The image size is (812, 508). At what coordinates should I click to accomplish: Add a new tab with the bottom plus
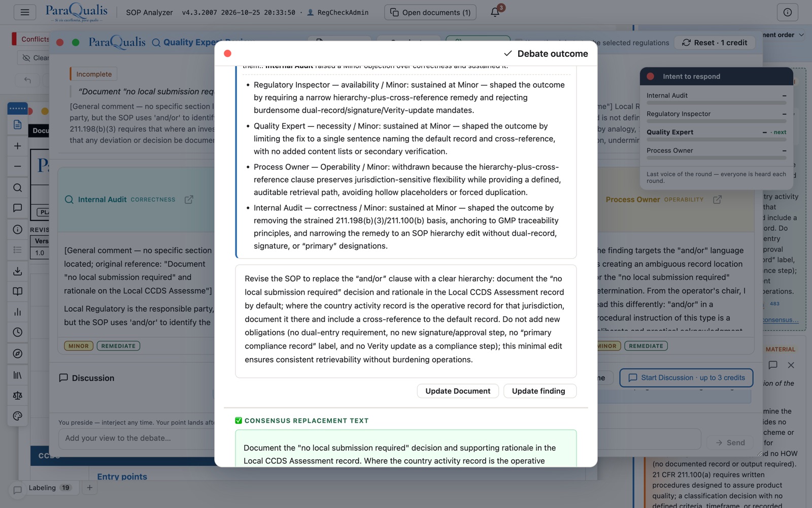point(89,488)
